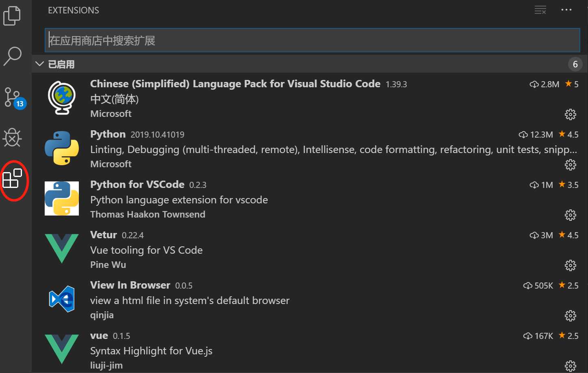Open the Python 2019.10.41019 extension title
The image size is (588, 373).
(108, 134)
